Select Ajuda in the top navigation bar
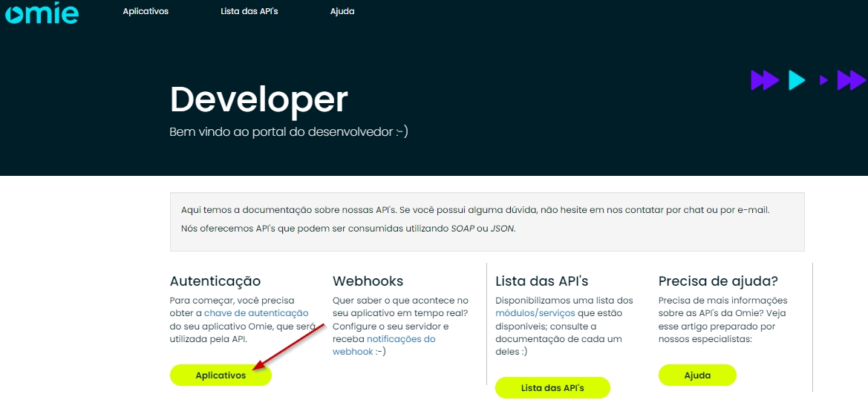Screen dimensions: 868x420 [x=342, y=12]
